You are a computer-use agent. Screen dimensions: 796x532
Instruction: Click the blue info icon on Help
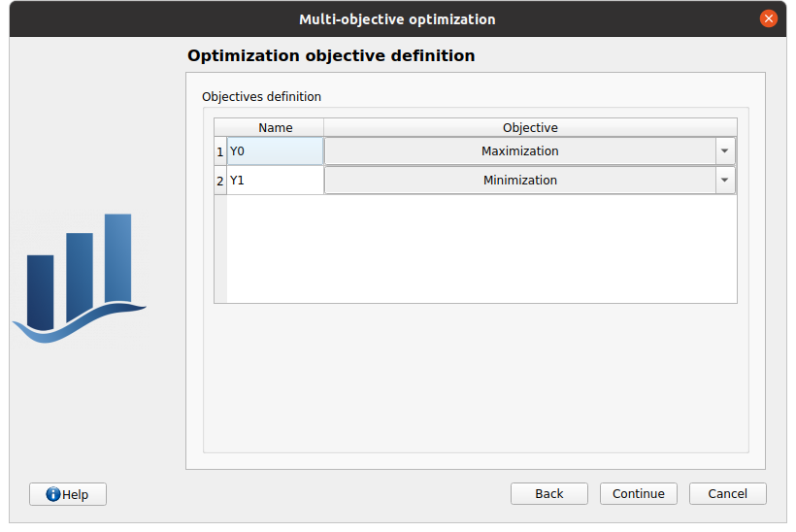(53, 494)
